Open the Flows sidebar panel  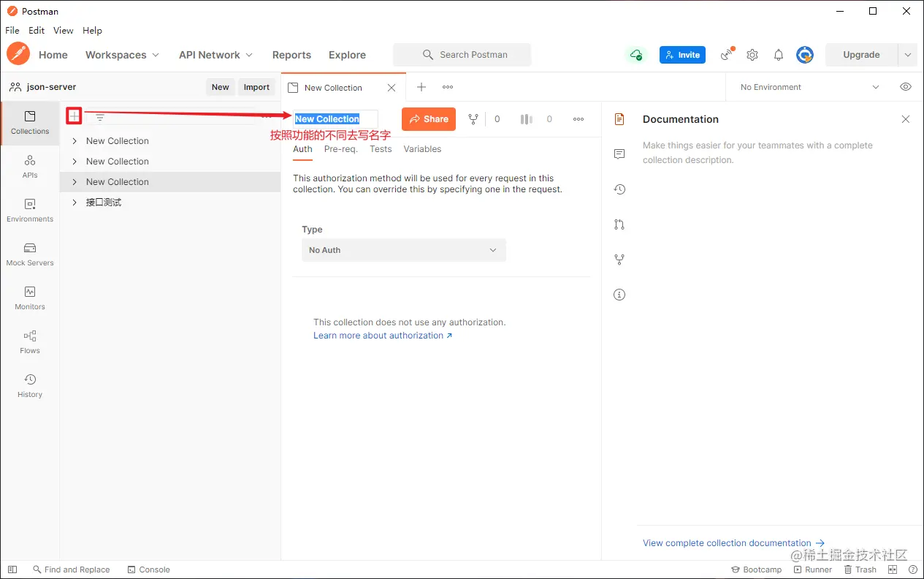point(30,342)
